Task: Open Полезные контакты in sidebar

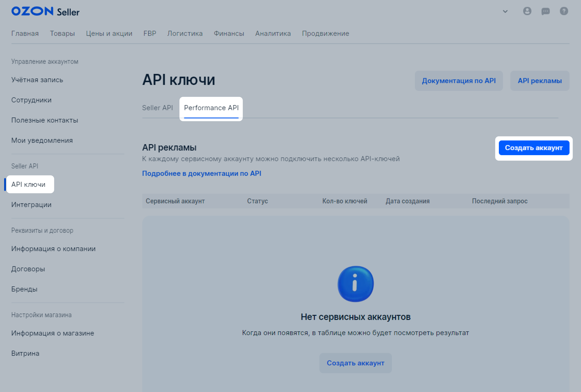Action: click(x=45, y=120)
